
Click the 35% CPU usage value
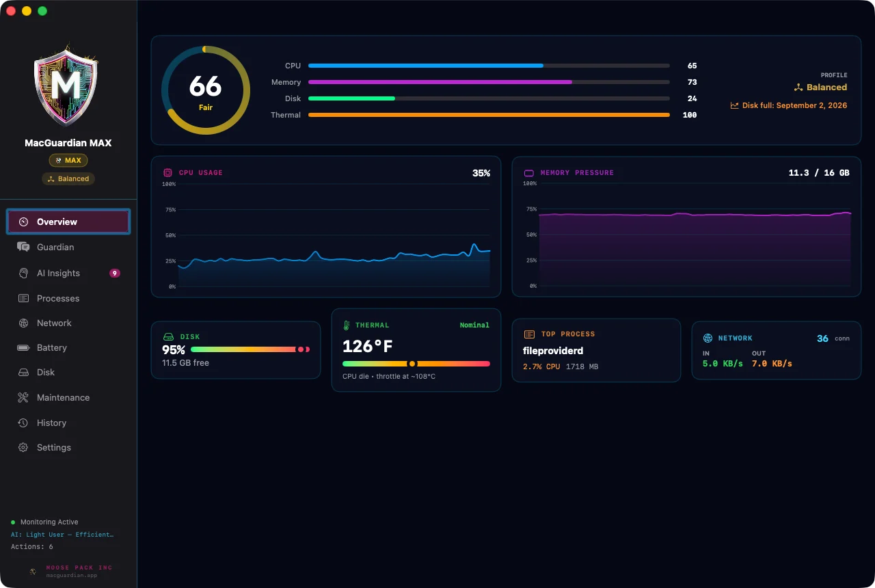click(x=481, y=173)
